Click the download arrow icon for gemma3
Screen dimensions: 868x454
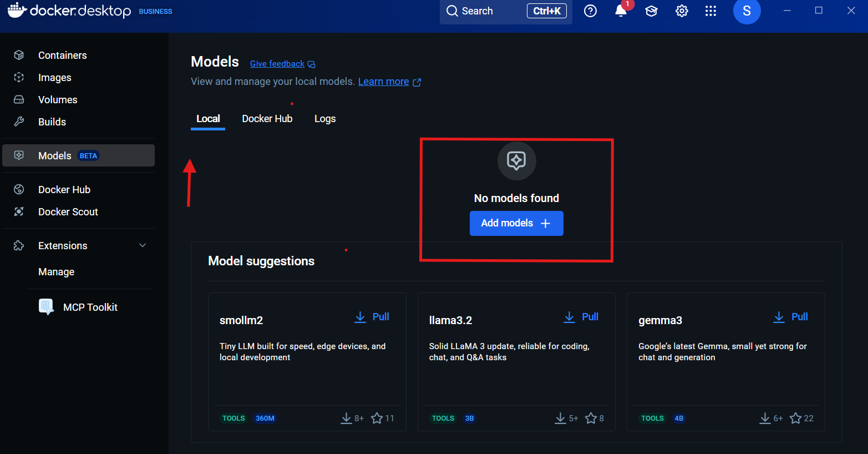click(779, 317)
